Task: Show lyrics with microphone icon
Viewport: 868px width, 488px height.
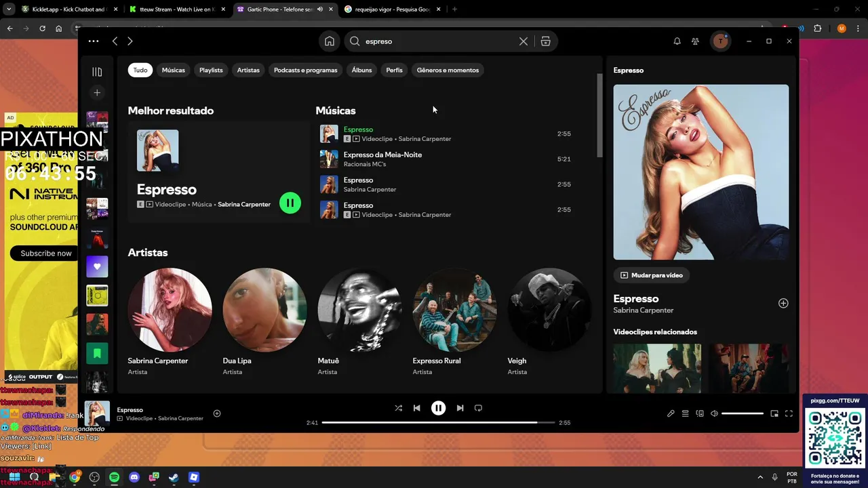Action: [x=671, y=413]
